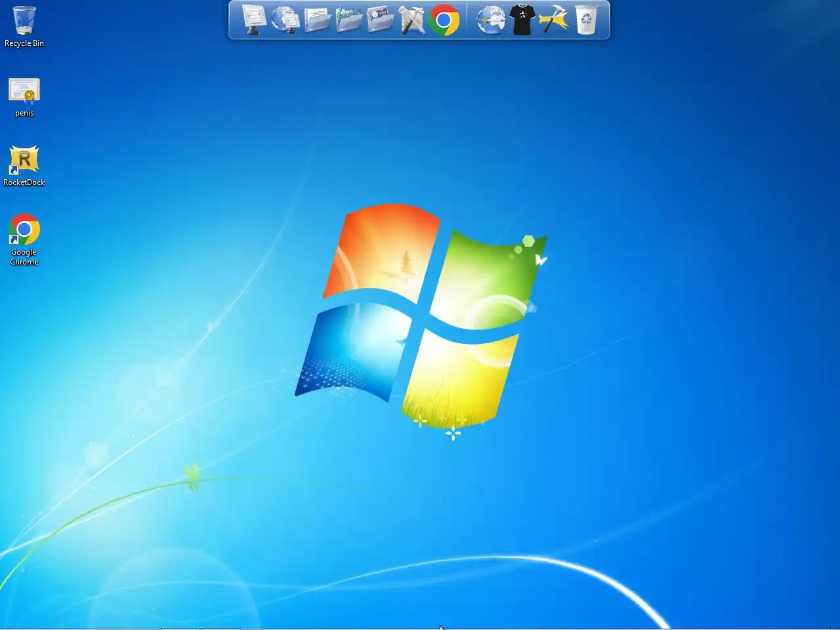This screenshot has width=840, height=630.
Task: Select the "Google Chrome" desktop label
Action: coord(24,257)
